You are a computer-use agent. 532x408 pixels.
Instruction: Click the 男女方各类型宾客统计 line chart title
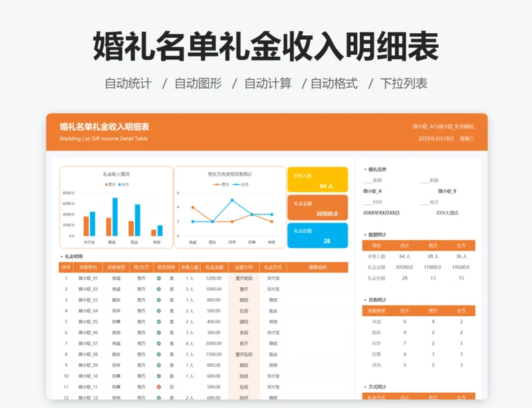(230, 174)
